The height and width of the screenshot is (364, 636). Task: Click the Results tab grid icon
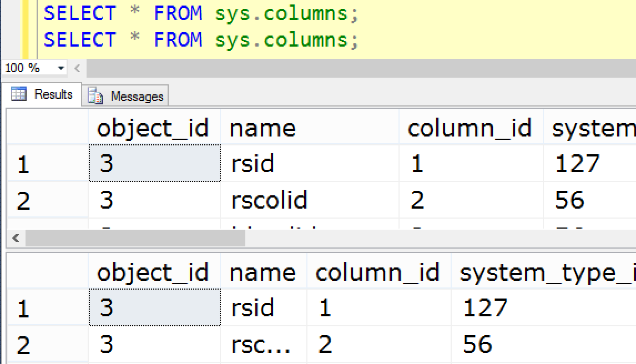click(19, 94)
